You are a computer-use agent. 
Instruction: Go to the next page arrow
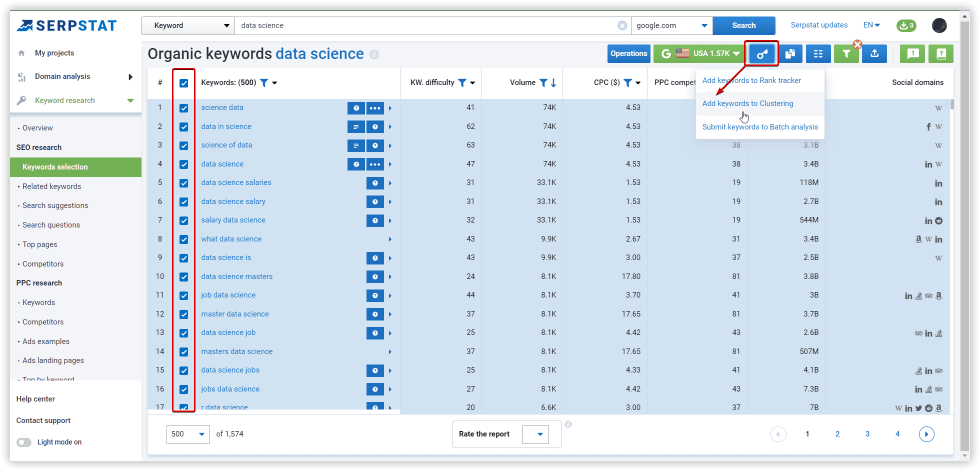click(926, 434)
